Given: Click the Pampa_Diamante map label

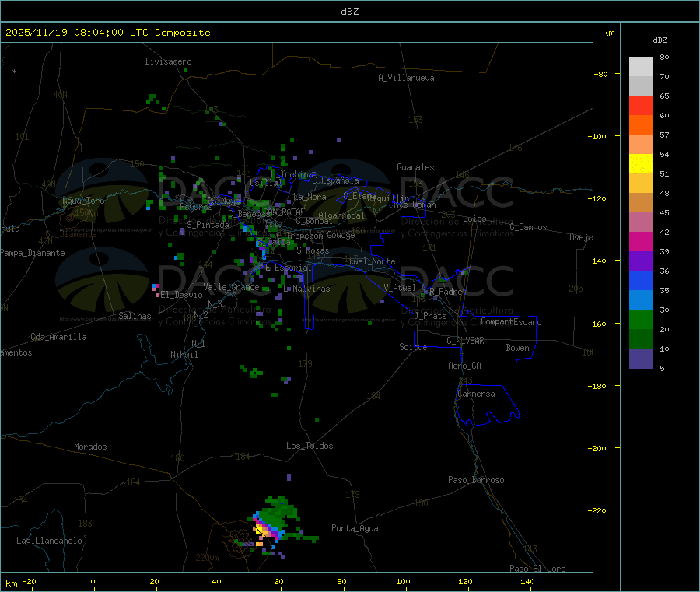Looking at the screenshot, I should point(33,253).
